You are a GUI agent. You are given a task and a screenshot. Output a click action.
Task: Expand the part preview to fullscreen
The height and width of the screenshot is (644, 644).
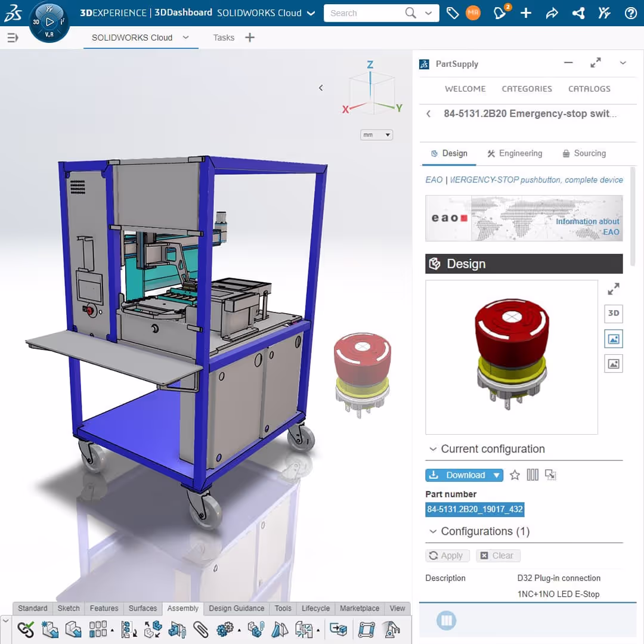coord(613,289)
